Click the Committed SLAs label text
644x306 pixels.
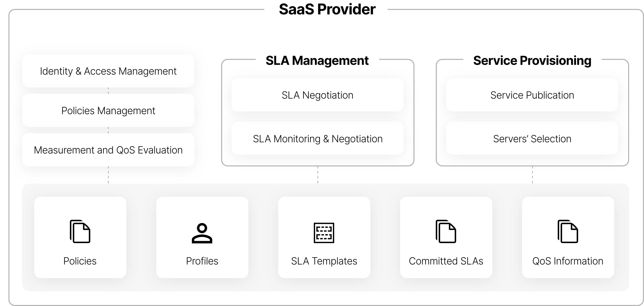[x=446, y=261]
